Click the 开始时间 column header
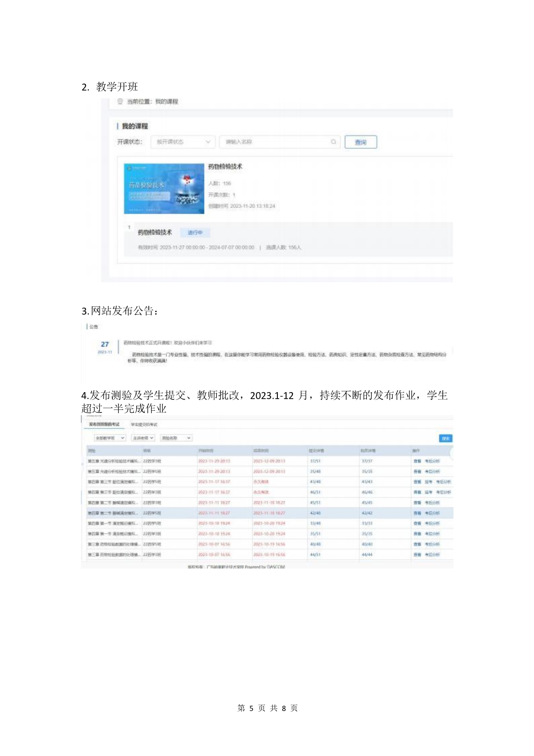This screenshot has height=756, width=534. 206,451
